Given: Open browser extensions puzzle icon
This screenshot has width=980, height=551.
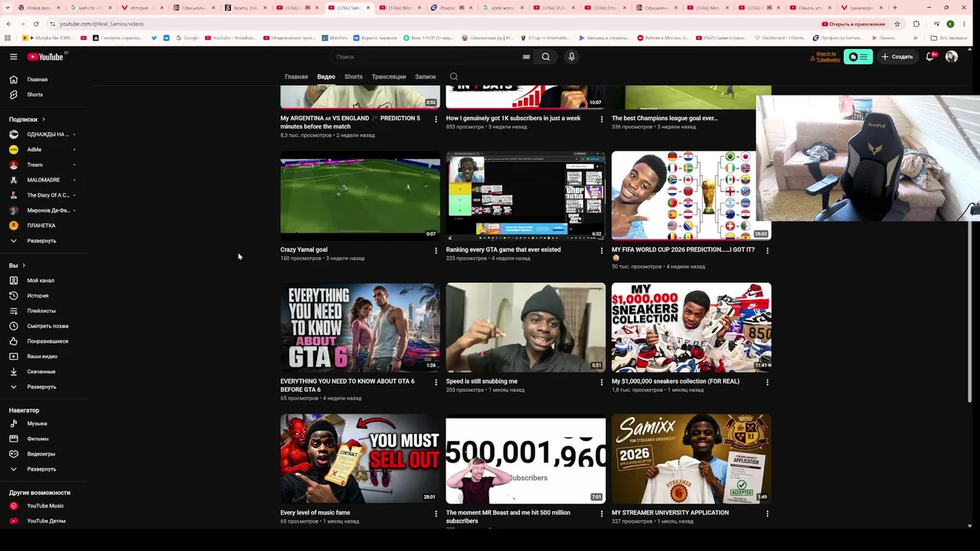Looking at the screenshot, I should (x=916, y=24).
